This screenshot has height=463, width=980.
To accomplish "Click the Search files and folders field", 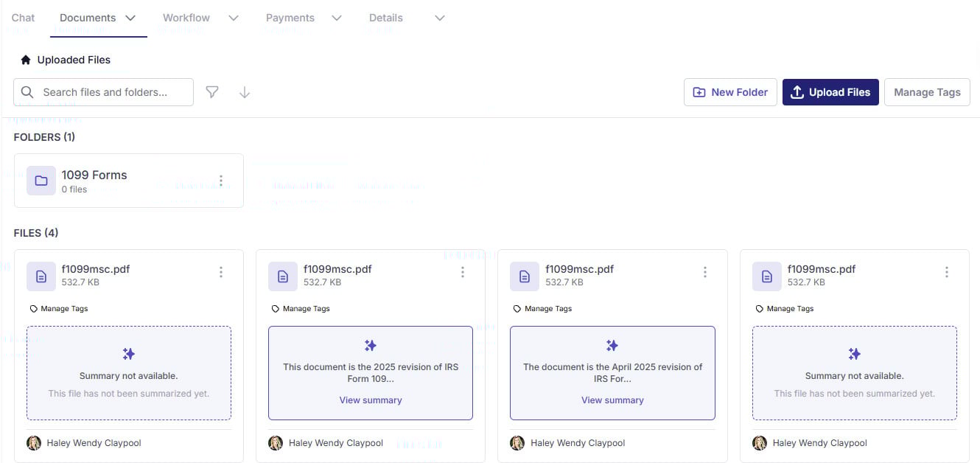I will click(x=111, y=92).
